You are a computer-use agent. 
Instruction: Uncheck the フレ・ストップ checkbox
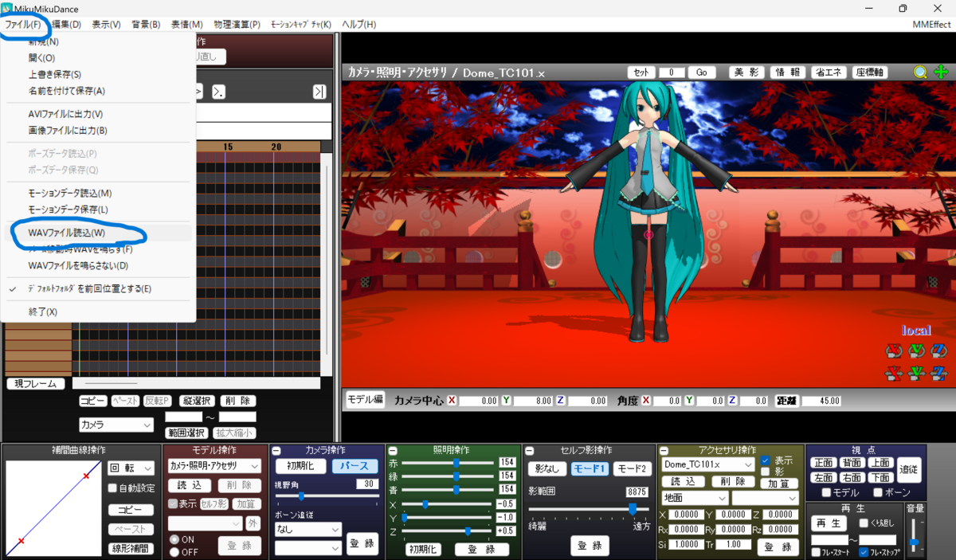[864, 552]
